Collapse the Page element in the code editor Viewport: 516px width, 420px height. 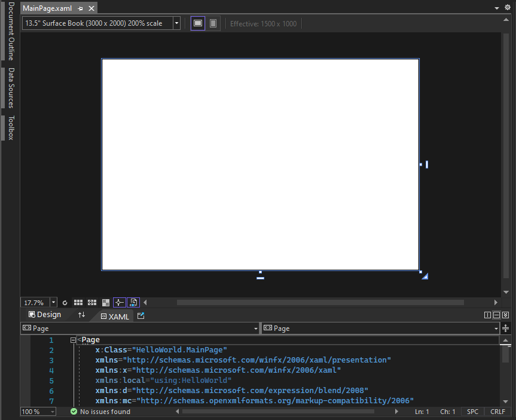(x=72, y=339)
